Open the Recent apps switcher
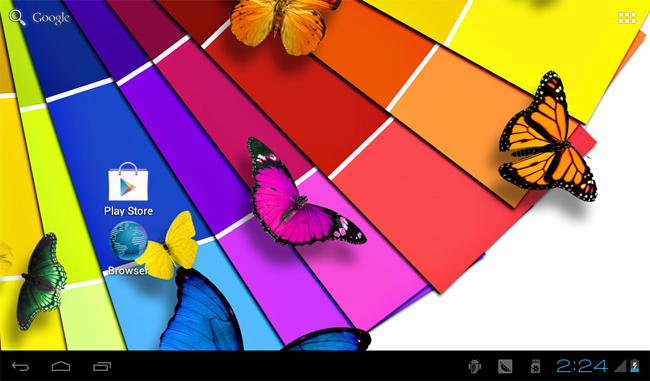 [x=102, y=366]
